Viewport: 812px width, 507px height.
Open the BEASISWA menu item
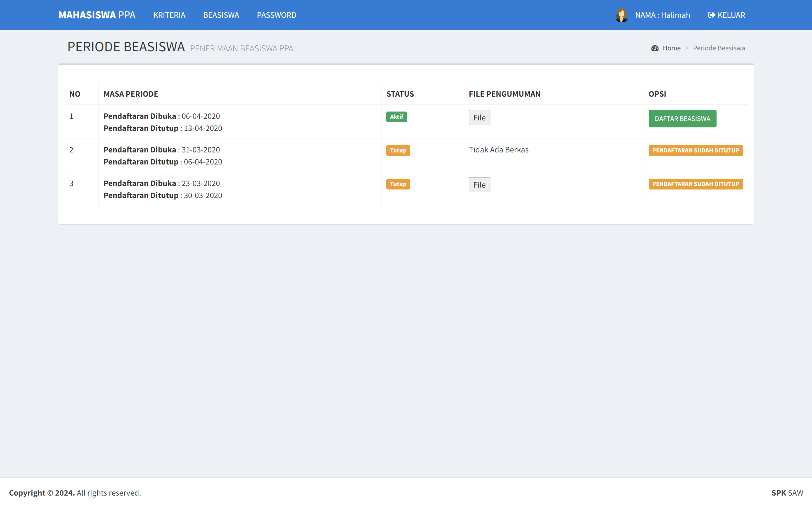pos(221,15)
